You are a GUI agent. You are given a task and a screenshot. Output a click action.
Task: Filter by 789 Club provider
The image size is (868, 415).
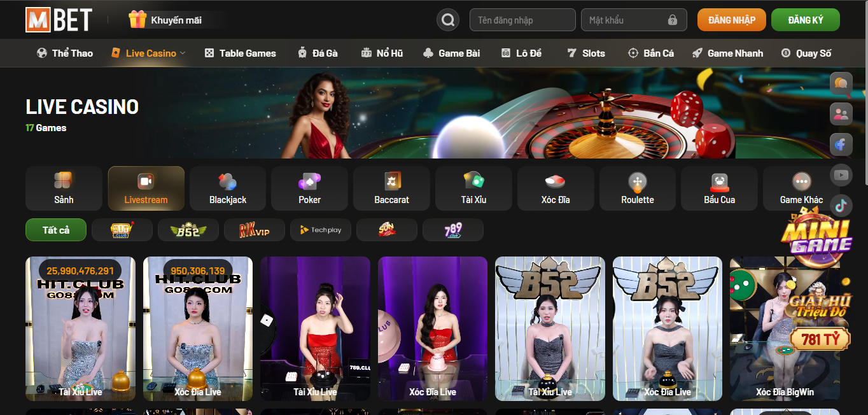pyautogui.click(x=453, y=230)
